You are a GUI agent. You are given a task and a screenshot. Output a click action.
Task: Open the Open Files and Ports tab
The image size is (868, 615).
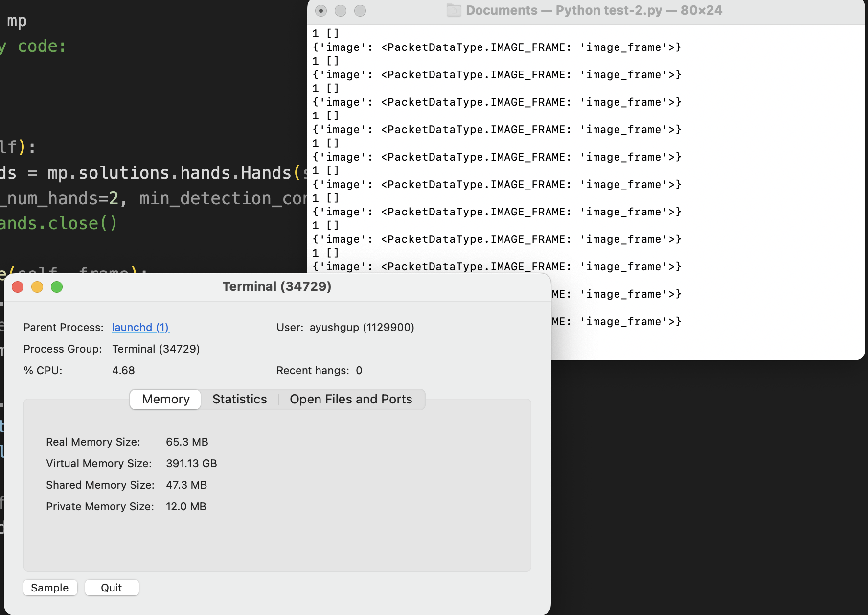coord(351,399)
